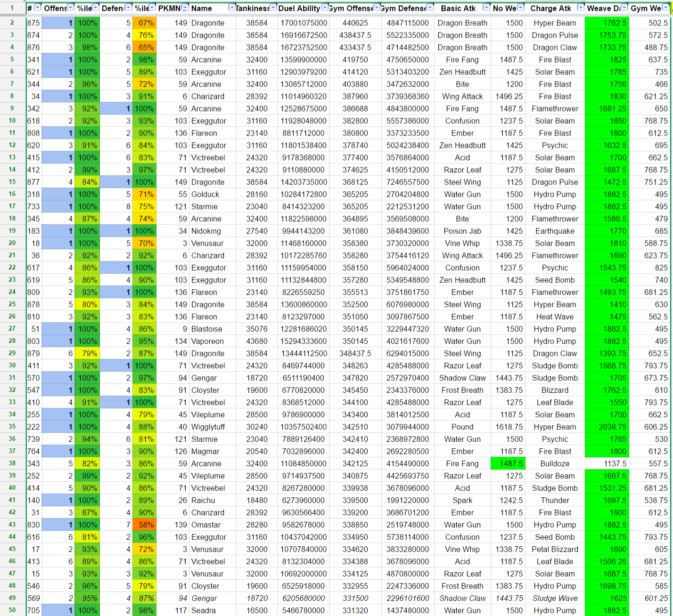Viewport: 673px width, 616px height.
Task: Open the Basic Atk column filter dropdown
Action: pyautogui.click(x=486, y=8)
